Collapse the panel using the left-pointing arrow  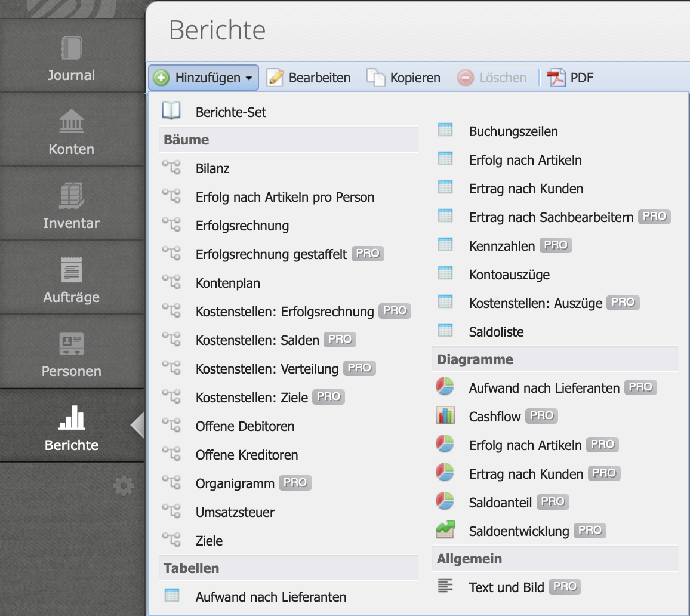(138, 426)
